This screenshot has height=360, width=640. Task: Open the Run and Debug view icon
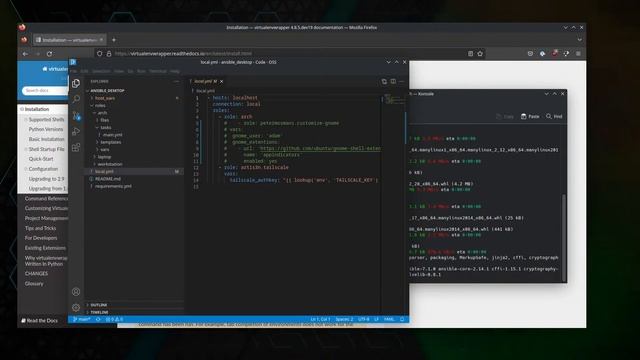point(76,131)
